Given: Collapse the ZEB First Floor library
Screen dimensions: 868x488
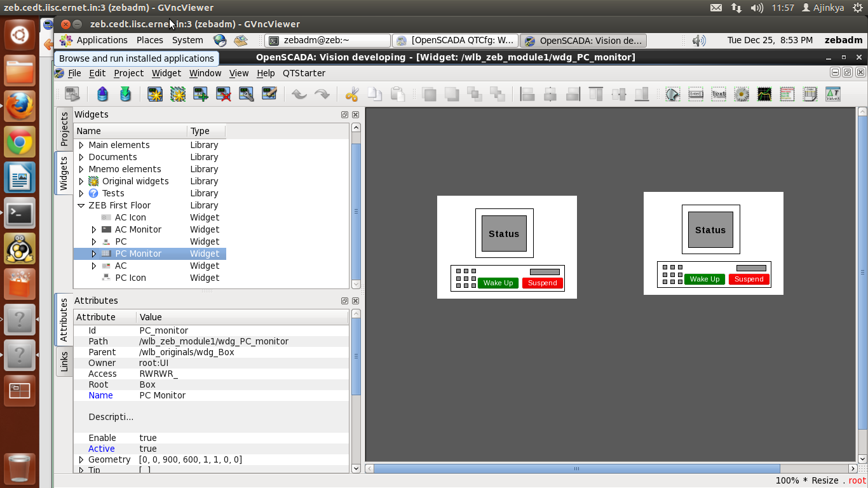Looking at the screenshot, I should coord(81,205).
